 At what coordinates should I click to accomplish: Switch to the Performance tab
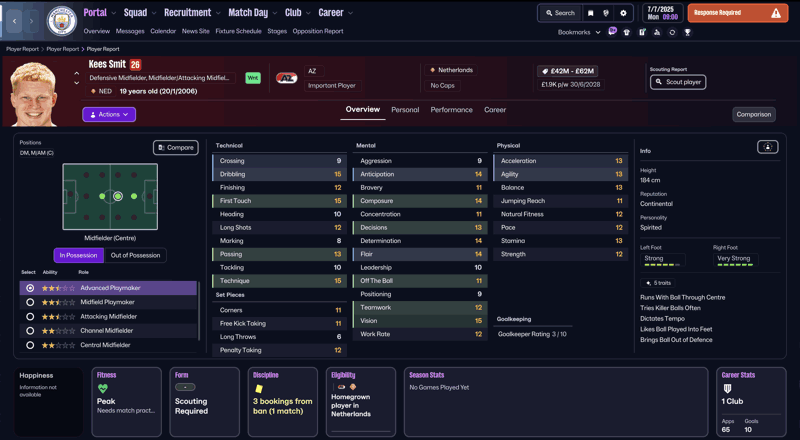click(x=452, y=110)
